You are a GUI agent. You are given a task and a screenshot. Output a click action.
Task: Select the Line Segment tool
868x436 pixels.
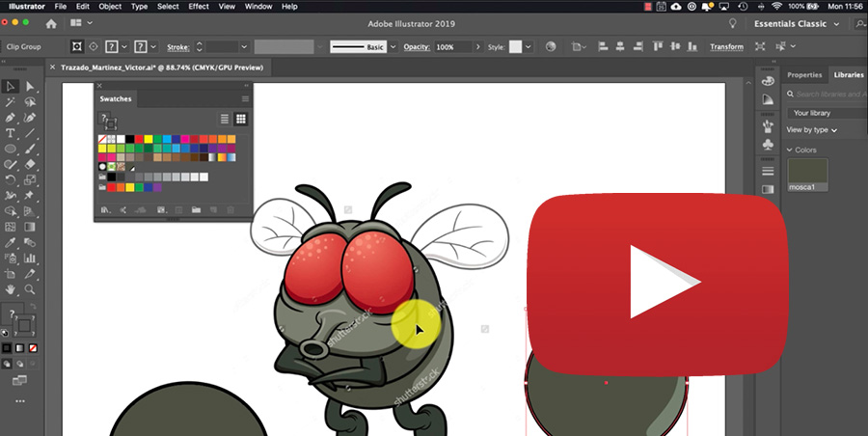click(x=30, y=133)
